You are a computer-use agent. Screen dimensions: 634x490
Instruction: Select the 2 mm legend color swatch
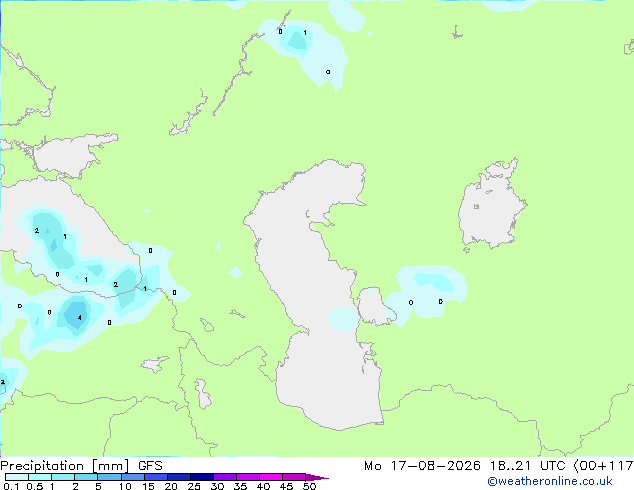(86, 477)
